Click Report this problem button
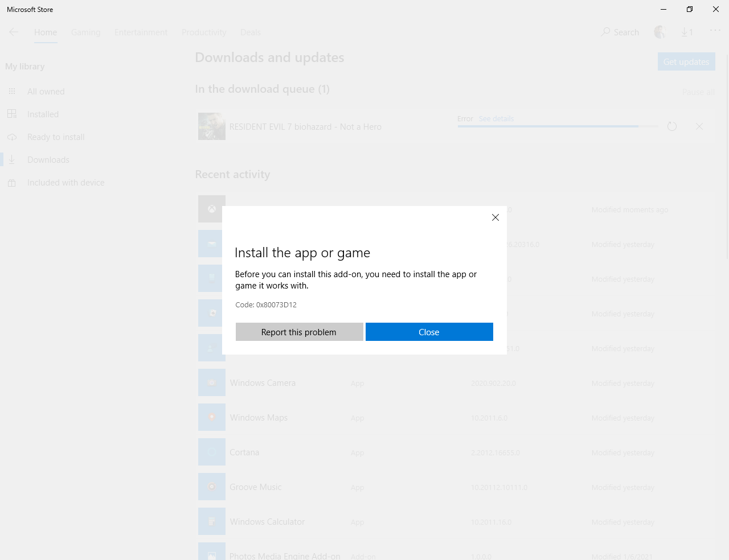729x560 pixels. [299, 332]
